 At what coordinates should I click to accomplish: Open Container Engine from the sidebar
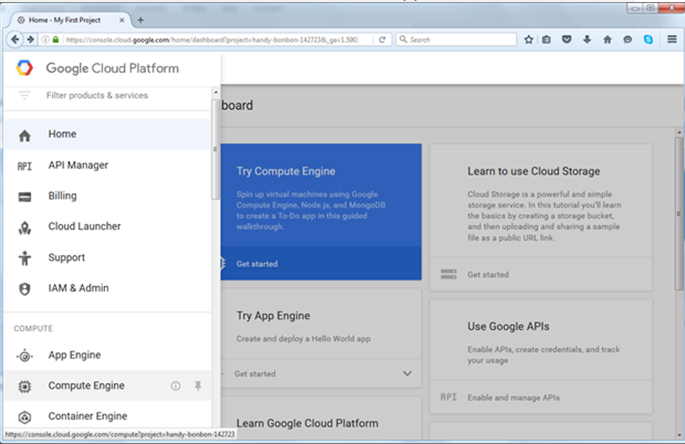[x=107, y=416]
